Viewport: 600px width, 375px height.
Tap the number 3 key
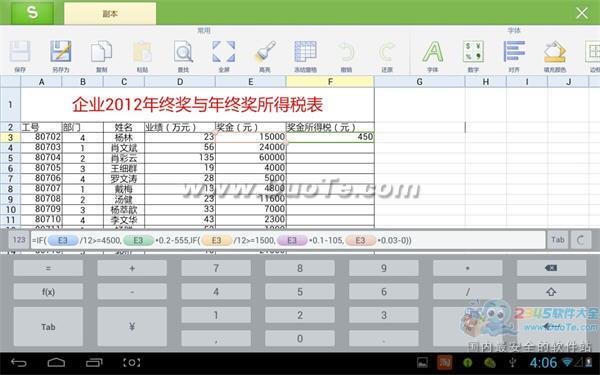tap(384, 315)
